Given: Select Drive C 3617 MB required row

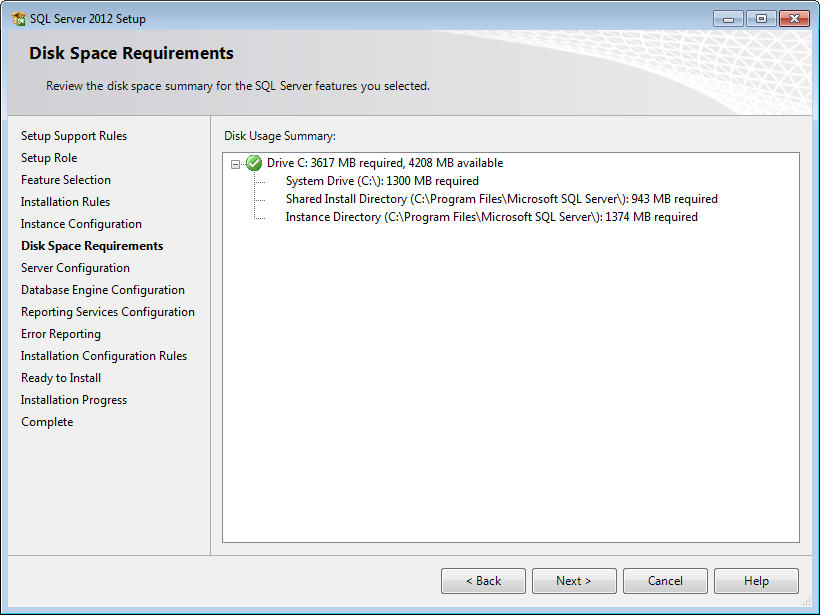Looking at the screenshot, I should pos(385,163).
